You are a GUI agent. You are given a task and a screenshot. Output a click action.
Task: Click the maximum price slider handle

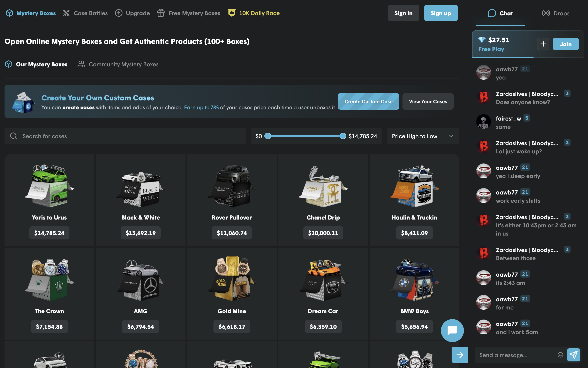(x=342, y=136)
